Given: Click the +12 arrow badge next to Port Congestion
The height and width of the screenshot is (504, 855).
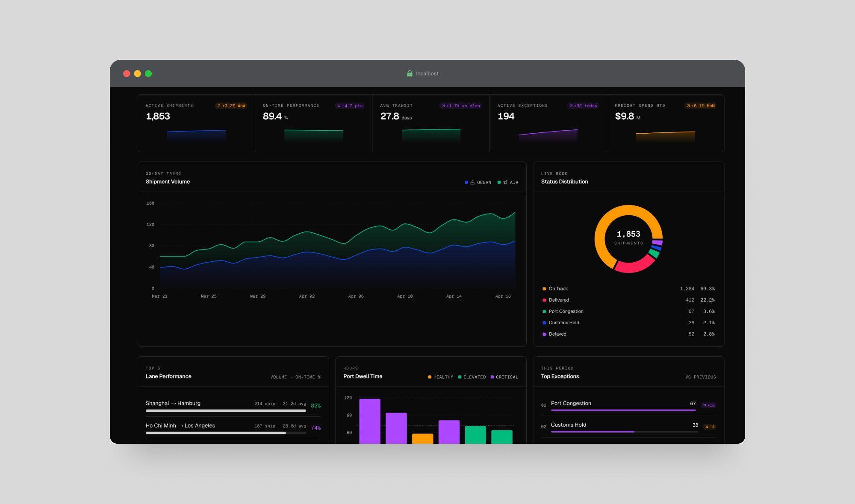Looking at the screenshot, I should point(709,404).
